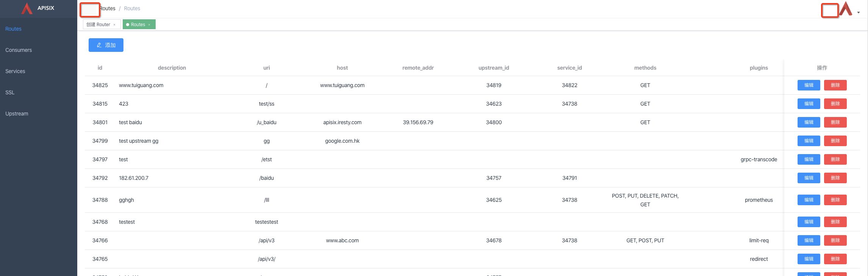Delete route 34766 with limit-req plugin
This screenshot has width=868, height=276.
(x=835, y=240)
